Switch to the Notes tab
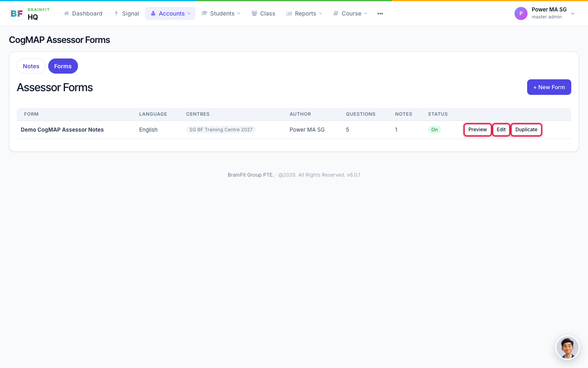Image resolution: width=588 pixels, height=368 pixels. coord(31,66)
